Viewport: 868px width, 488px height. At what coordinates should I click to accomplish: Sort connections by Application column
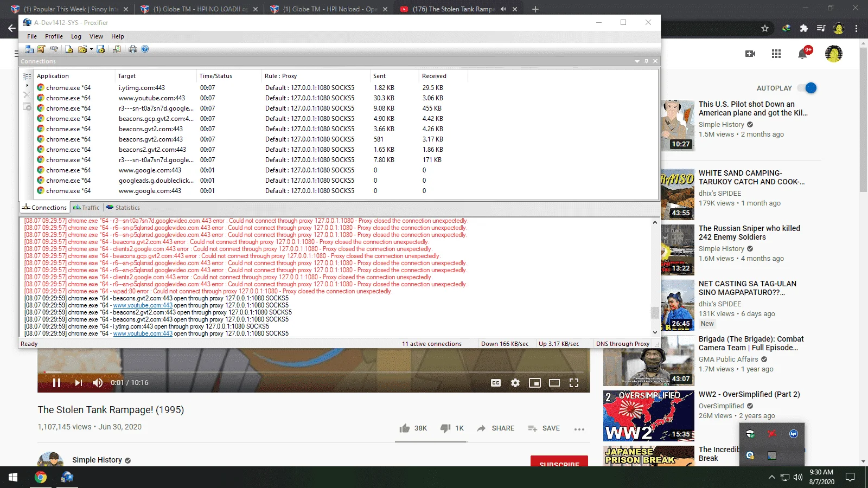[75, 76]
